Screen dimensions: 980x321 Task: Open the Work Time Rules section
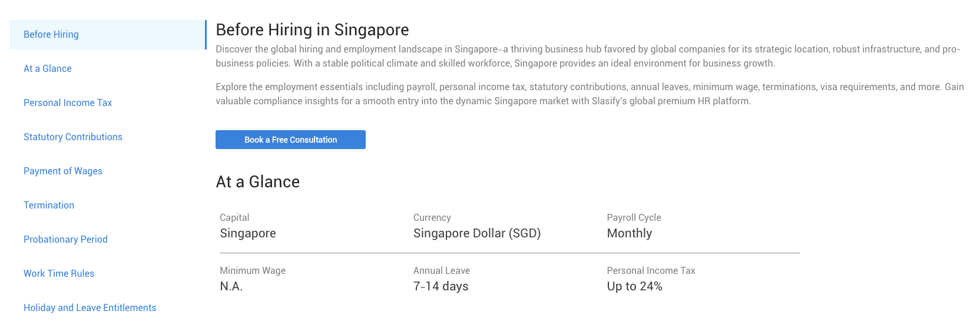coord(59,274)
